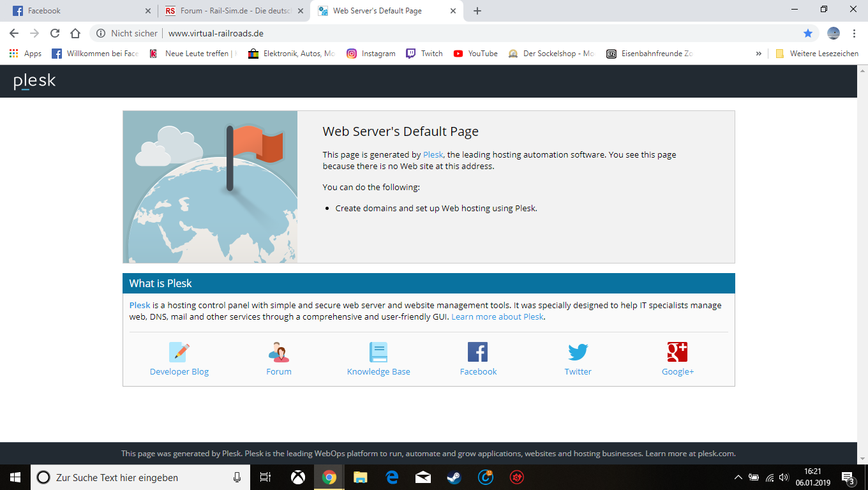Click the site info icon beside Nicht sicher
The image size is (868, 490).
click(101, 33)
